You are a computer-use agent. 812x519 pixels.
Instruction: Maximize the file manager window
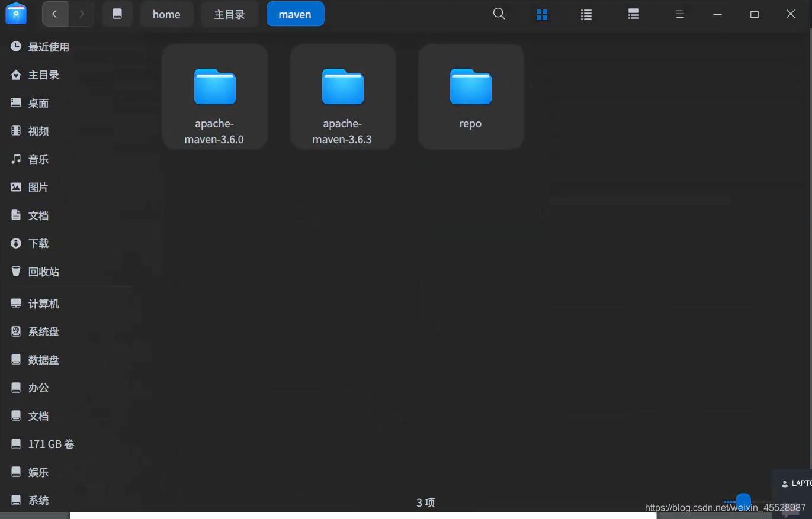pyautogui.click(x=755, y=14)
